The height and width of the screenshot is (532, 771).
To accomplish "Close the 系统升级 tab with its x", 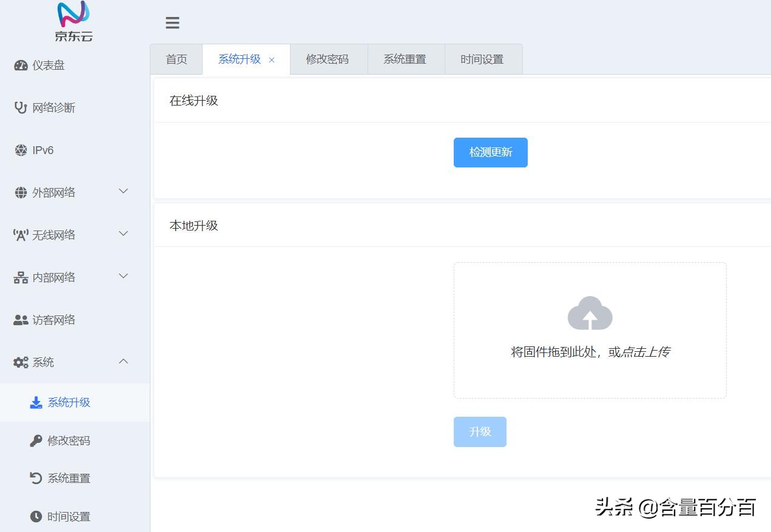I will pyautogui.click(x=272, y=60).
